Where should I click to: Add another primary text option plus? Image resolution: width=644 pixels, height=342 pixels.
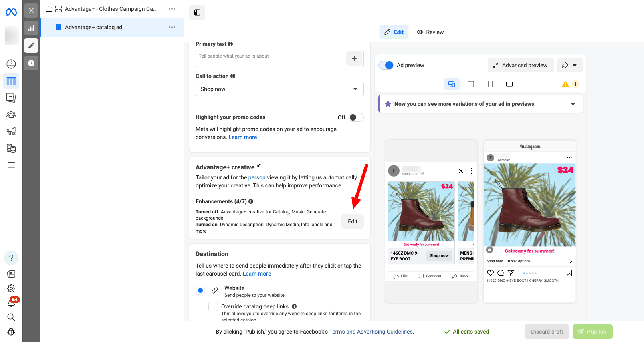(x=354, y=58)
